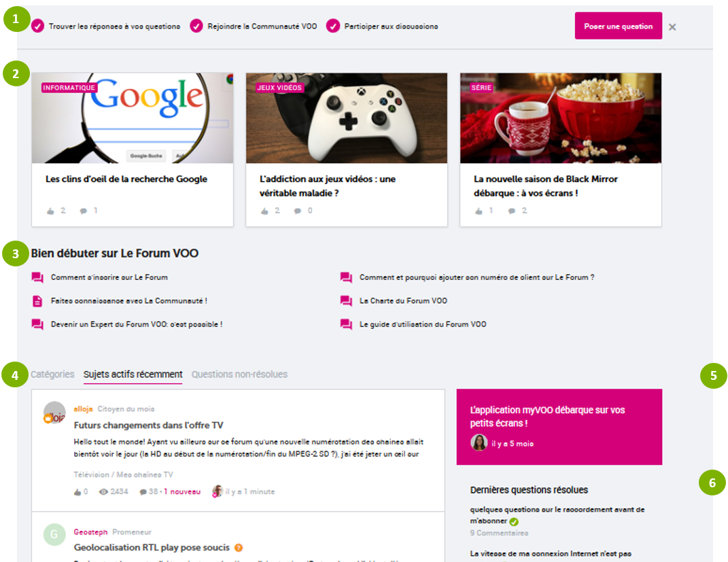728x562 pixels.
Task: Open 'Faites connaissance avec La Communauté !' link
Action: pos(129,301)
